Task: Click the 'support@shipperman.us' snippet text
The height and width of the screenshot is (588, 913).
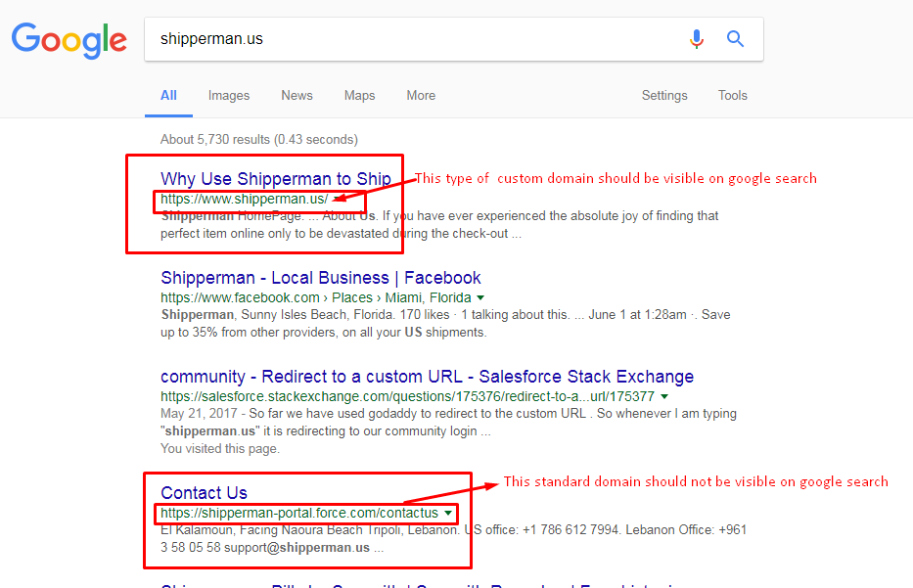Action: [x=297, y=548]
